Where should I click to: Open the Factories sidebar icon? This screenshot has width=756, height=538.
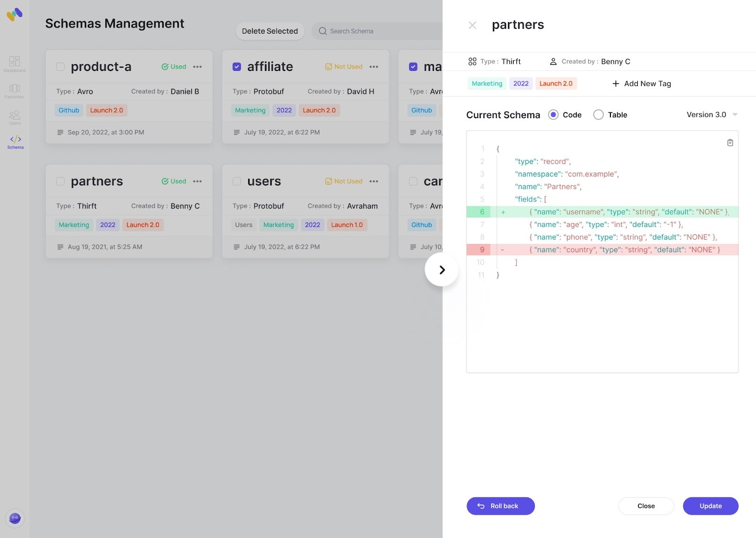[x=15, y=90]
